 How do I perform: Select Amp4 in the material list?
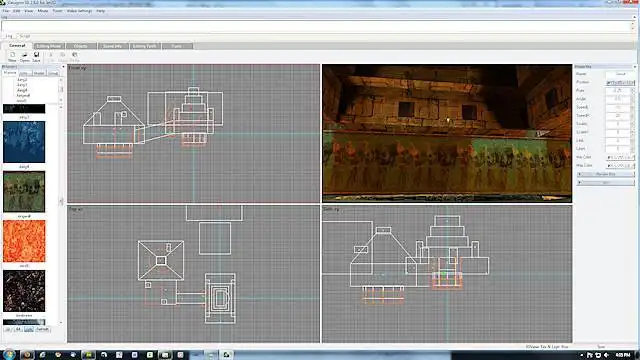(x=22, y=90)
